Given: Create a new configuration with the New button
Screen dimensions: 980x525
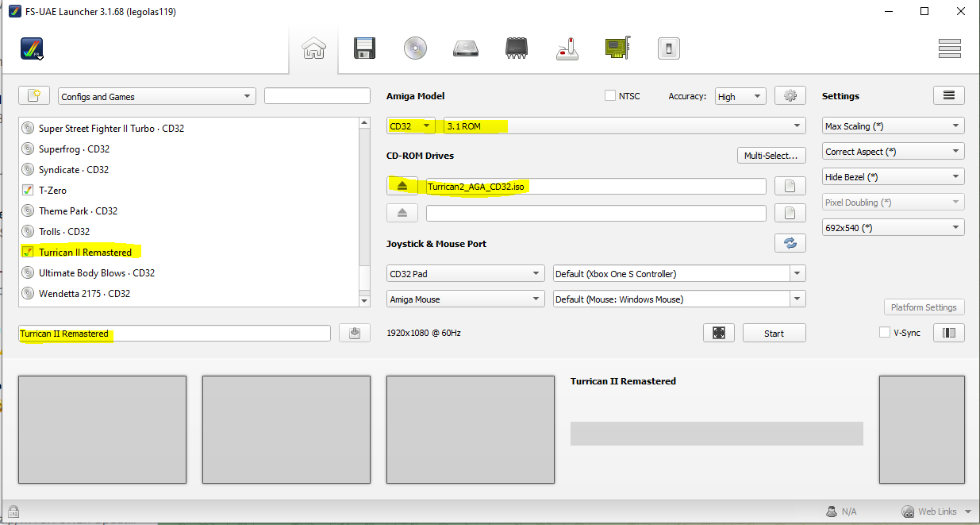Looking at the screenshot, I should (x=34, y=95).
